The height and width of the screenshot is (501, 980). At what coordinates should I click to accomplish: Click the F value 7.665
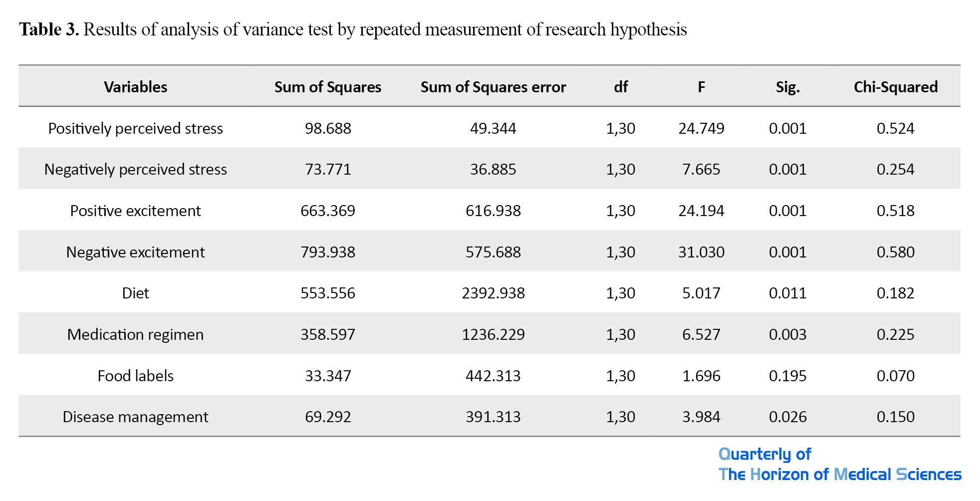coord(701,170)
